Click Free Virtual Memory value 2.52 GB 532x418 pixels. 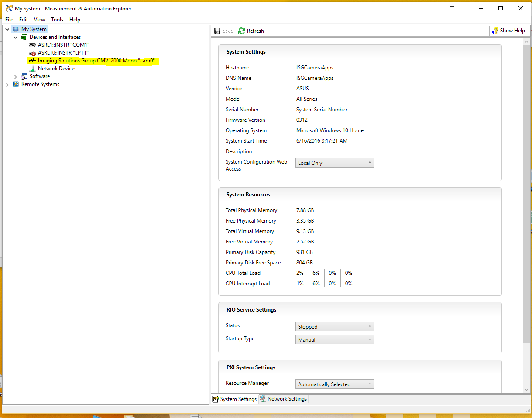305,242
